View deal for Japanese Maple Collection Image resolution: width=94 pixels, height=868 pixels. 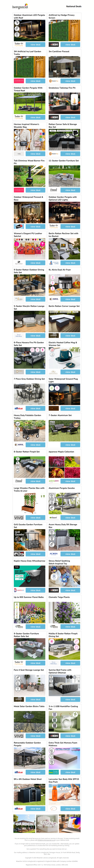point(70,481)
